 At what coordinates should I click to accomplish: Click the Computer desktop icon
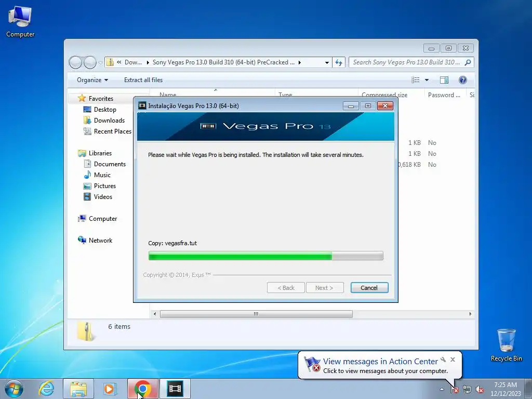point(20,21)
